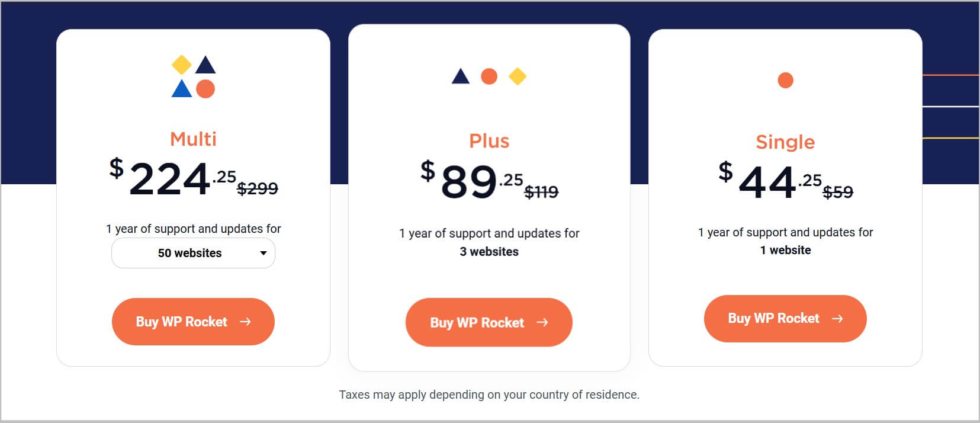Viewport: 980px width, 423px height.
Task: Click the orange circle icon in the Multi card
Action: click(205, 89)
